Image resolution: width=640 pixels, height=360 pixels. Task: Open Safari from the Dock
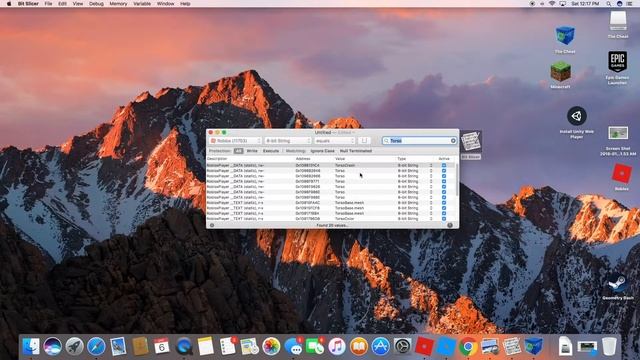(96, 346)
